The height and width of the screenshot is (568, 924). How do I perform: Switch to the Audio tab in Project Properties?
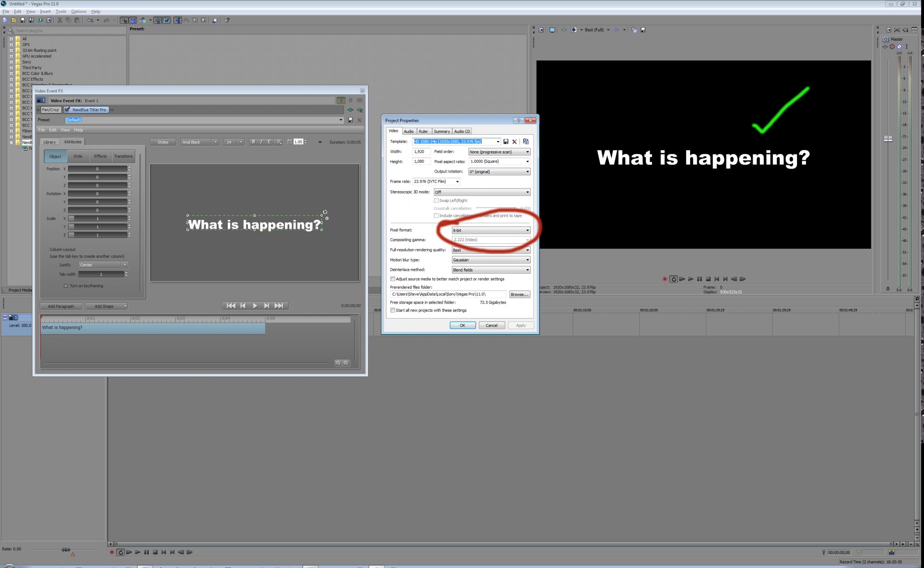click(x=408, y=132)
